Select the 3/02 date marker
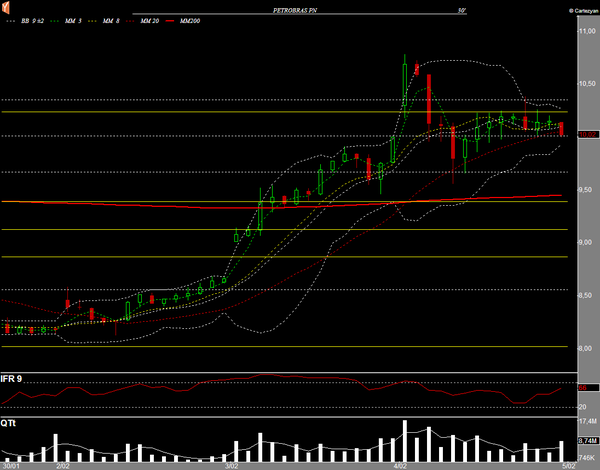Image resolution: width=600 pixels, height=470 pixels. tap(232, 465)
